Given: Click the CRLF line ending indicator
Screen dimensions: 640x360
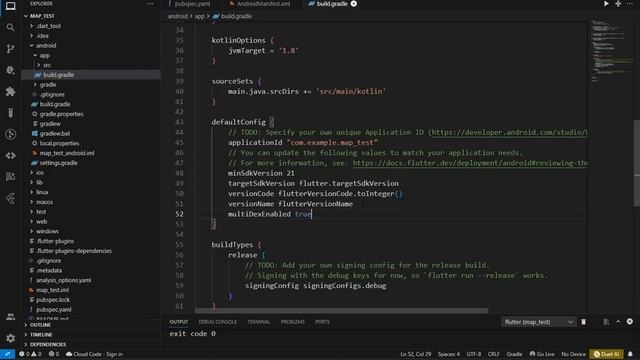Looking at the screenshot, I should 493,354.
